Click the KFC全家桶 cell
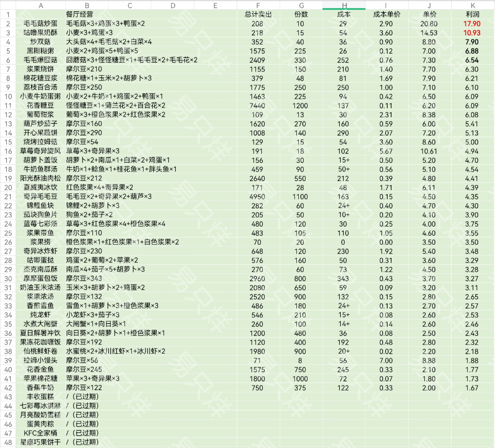 pos(41,433)
